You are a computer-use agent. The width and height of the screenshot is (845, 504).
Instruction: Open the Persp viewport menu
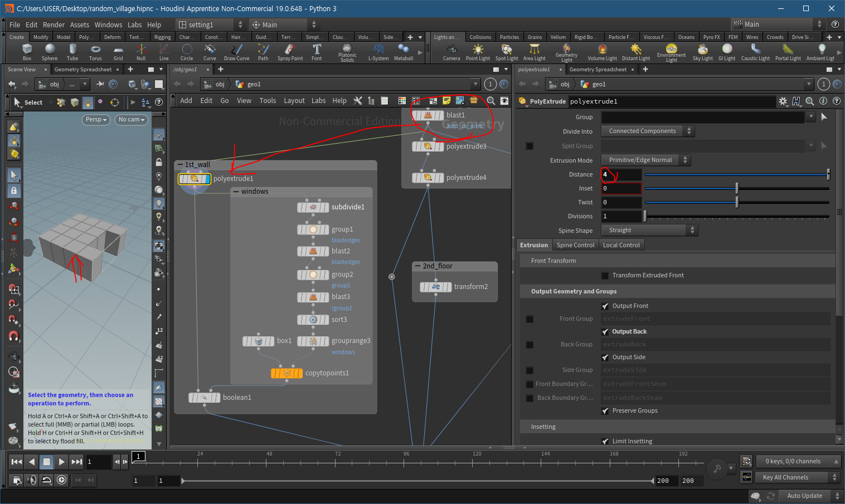click(x=96, y=120)
